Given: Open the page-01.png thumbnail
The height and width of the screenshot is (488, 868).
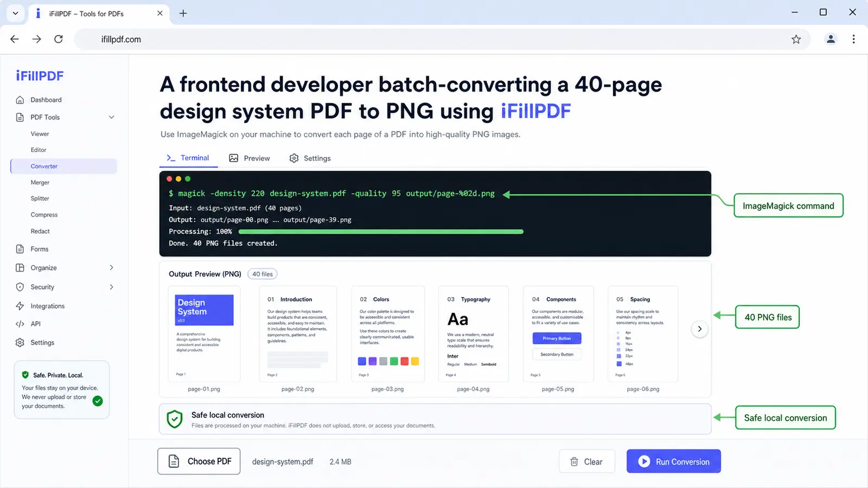Looking at the screenshot, I should coord(204,334).
